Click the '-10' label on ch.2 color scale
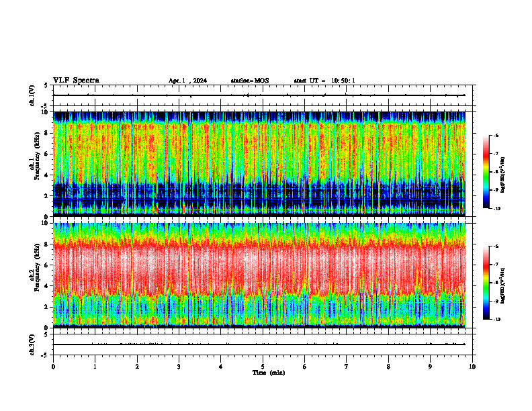 click(x=496, y=320)
